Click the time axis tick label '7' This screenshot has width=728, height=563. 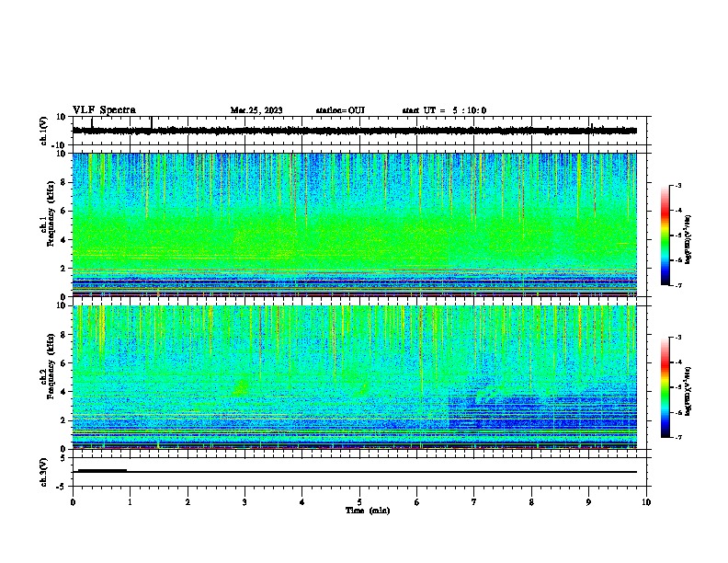[x=474, y=502]
